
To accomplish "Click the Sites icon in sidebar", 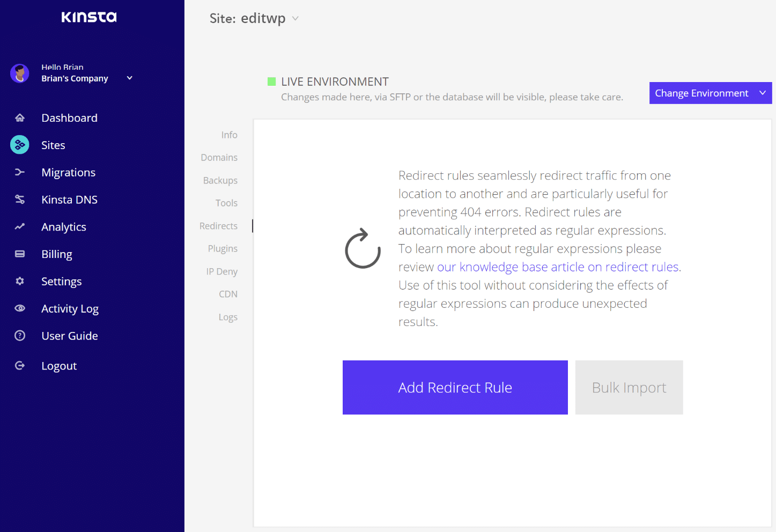I will point(20,145).
